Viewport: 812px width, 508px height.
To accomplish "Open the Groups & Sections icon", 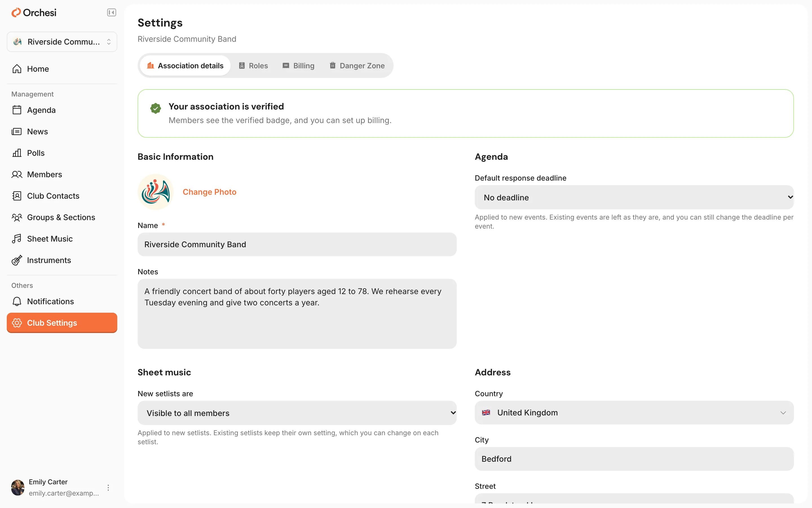I will (x=17, y=217).
